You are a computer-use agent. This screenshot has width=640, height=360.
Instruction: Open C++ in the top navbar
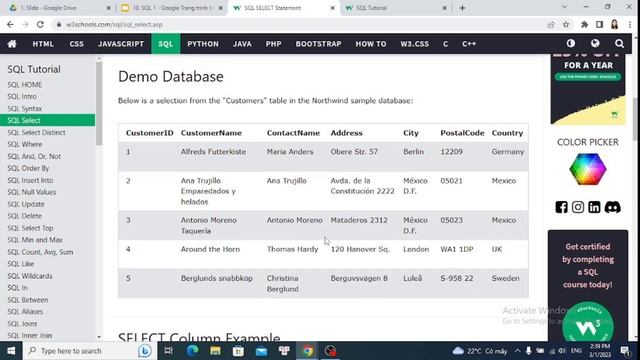[469, 44]
